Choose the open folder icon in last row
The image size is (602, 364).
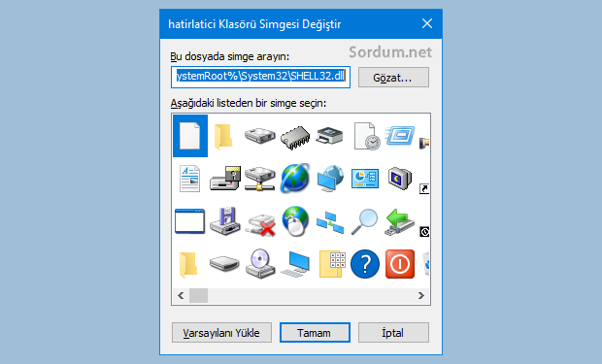click(188, 265)
